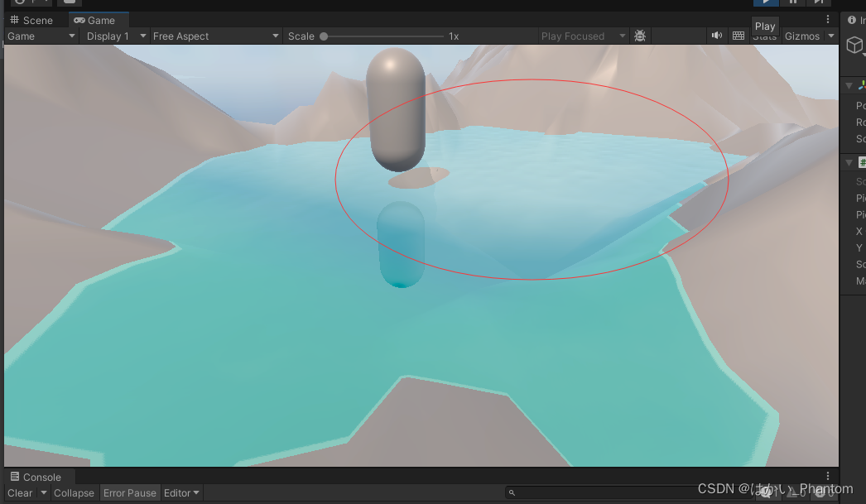Image resolution: width=866 pixels, height=504 pixels.
Task: Toggle the frame debugger bug icon
Action: click(x=640, y=36)
